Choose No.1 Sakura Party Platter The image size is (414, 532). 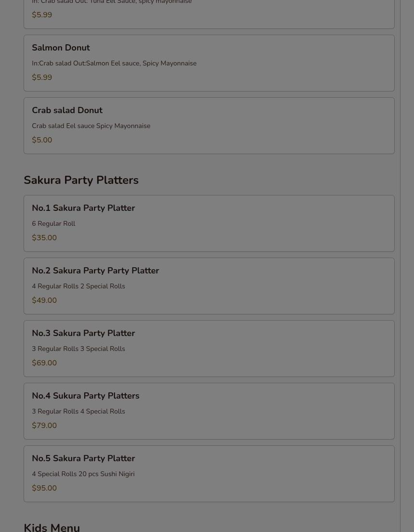(x=209, y=223)
